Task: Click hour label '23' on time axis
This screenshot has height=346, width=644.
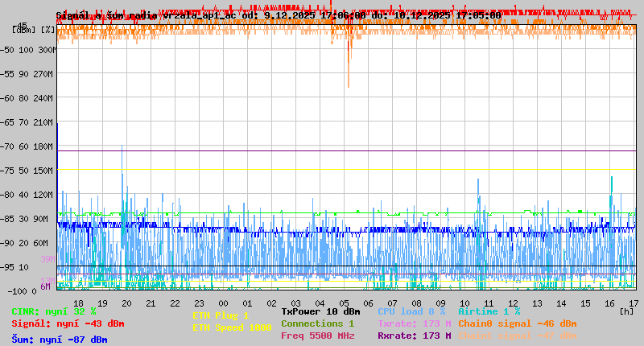Action: coord(199,303)
